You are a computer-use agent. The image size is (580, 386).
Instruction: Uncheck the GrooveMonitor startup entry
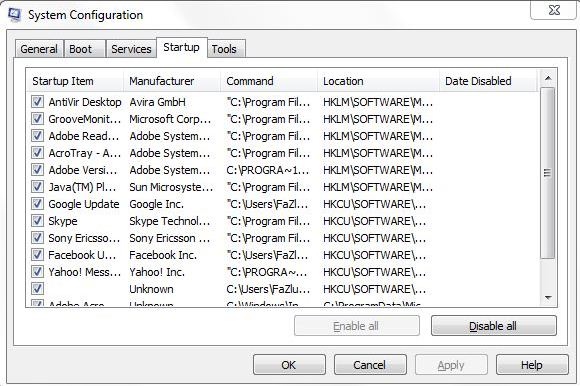tap(37, 119)
